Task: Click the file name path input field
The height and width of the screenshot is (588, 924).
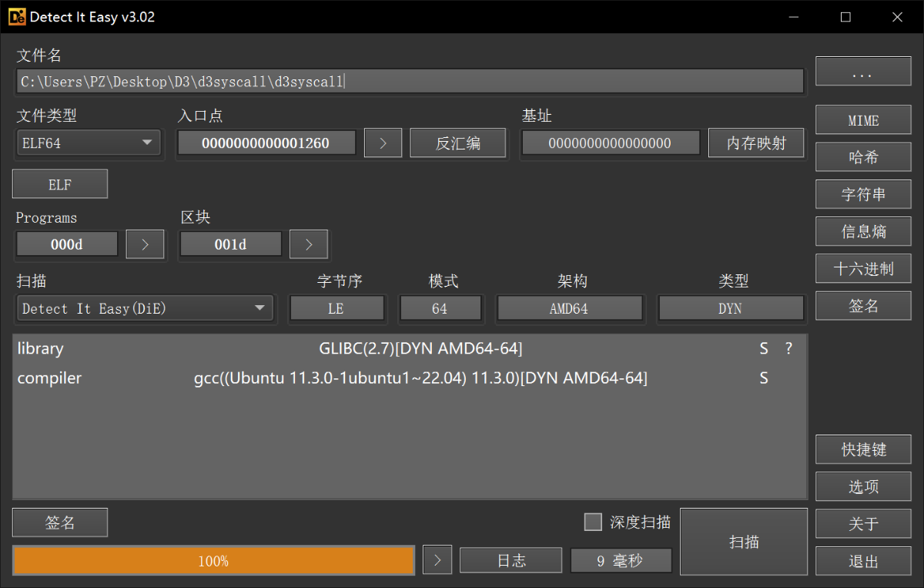Action: coord(410,81)
